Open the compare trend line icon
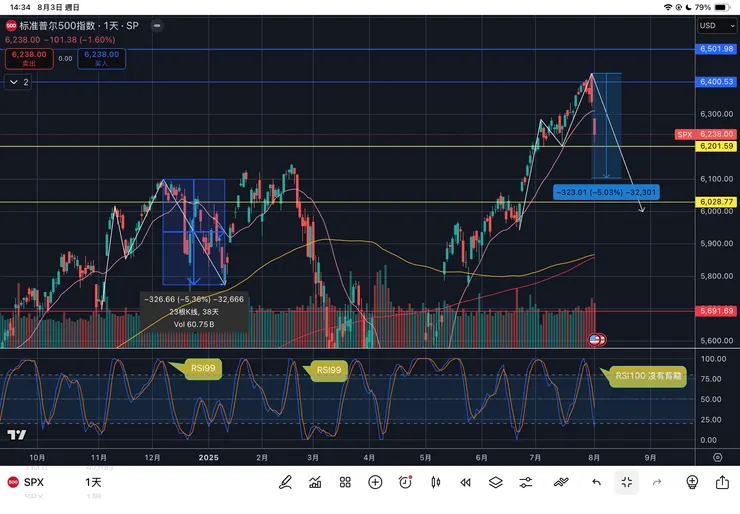Viewport: 740px width, 514px height. tap(561, 482)
